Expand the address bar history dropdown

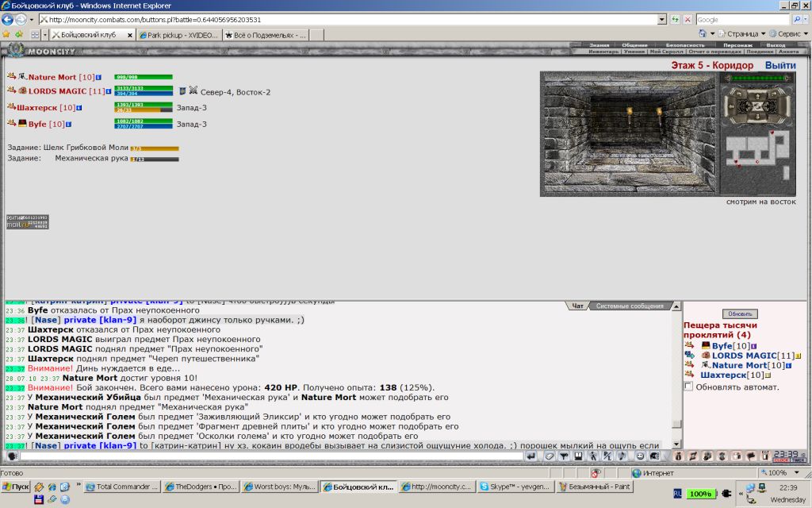[x=662, y=20]
